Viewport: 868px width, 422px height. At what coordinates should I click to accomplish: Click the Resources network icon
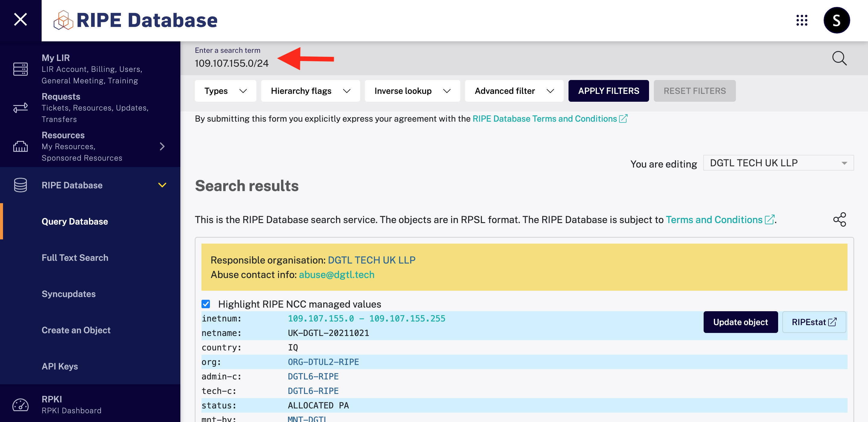20,146
